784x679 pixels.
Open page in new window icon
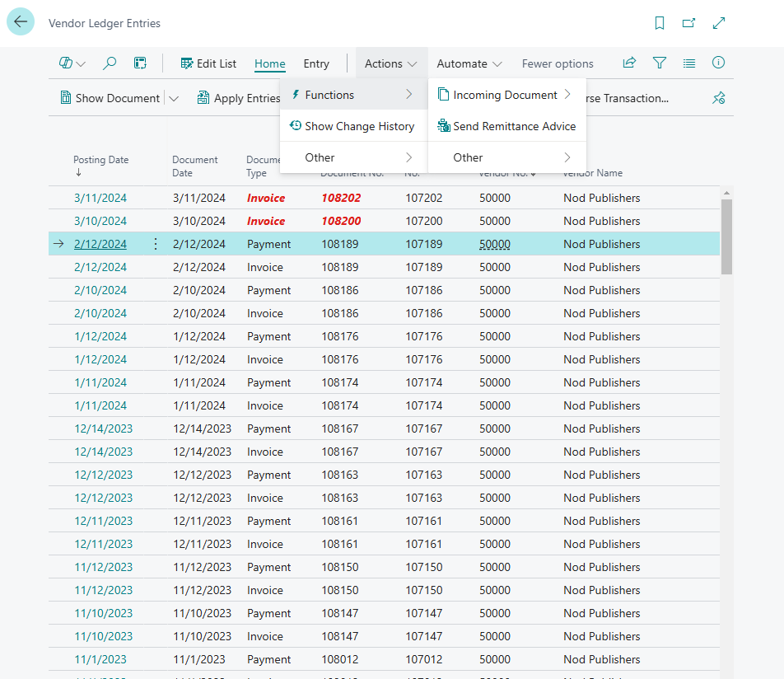pos(689,23)
